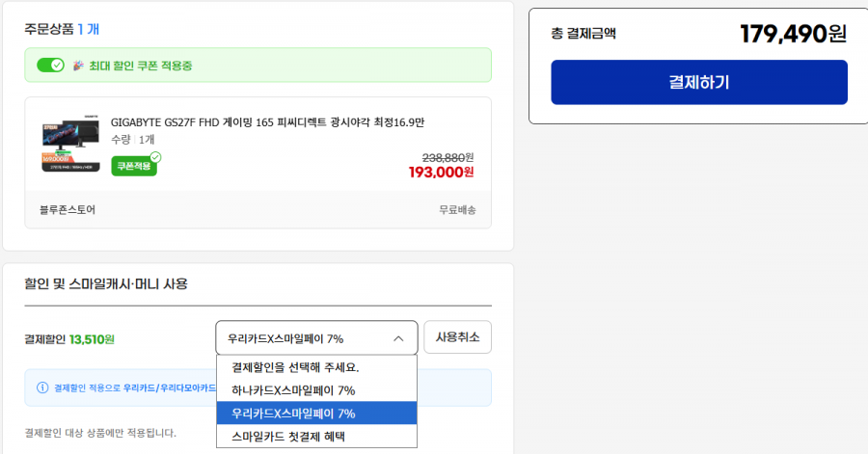Click the green 쿠폰적용 badge button
This screenshot has width=868, height=454.
tap(134, 166)
